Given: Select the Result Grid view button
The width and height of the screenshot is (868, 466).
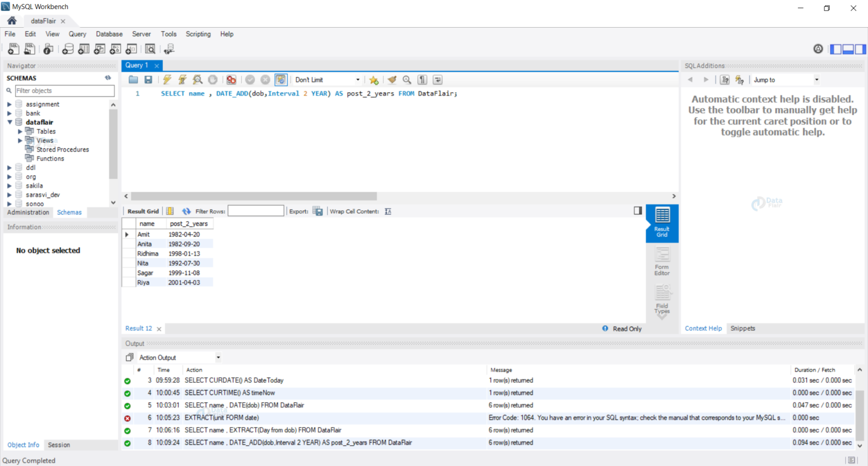Looking at the screenshot, I should coord(662,223).
